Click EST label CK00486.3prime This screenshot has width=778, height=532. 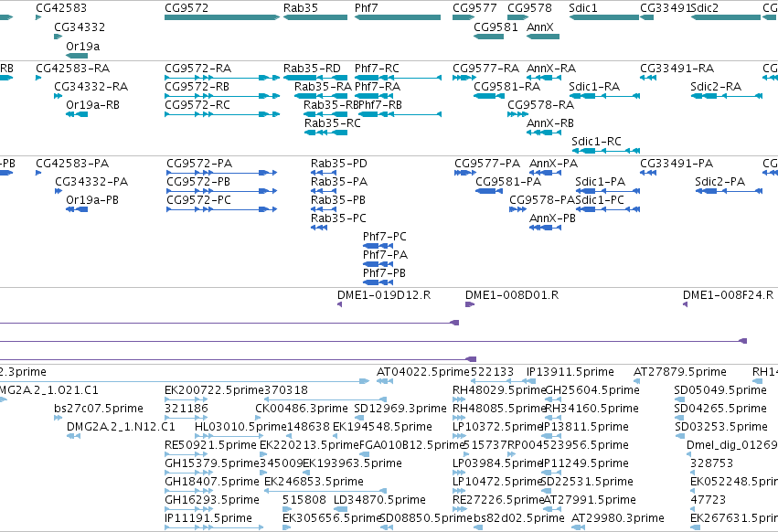point(302,409)
